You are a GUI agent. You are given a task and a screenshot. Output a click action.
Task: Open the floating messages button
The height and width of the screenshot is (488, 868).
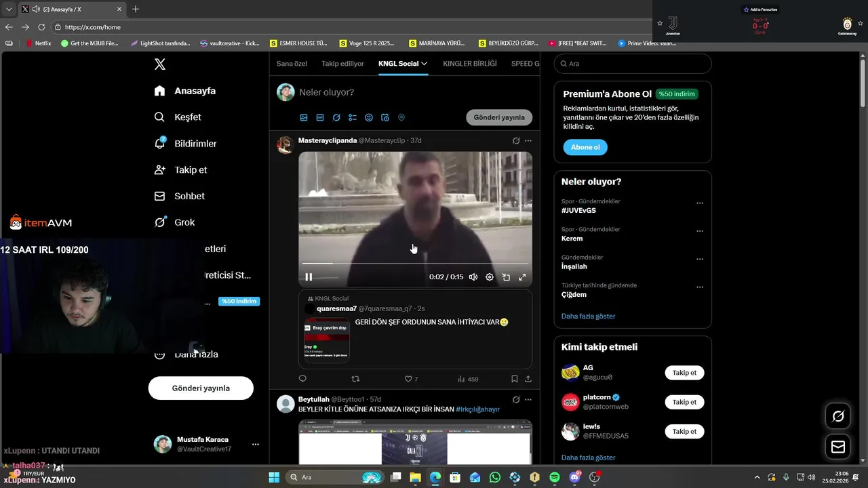tap(838, 447)
